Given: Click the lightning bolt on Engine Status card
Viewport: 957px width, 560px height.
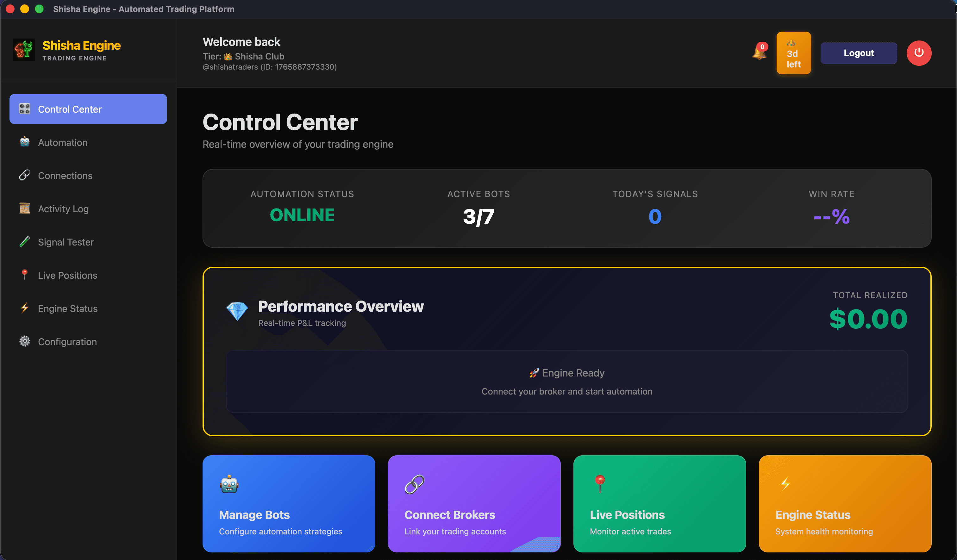Looking at the screenshot, I should pos(785,484).
